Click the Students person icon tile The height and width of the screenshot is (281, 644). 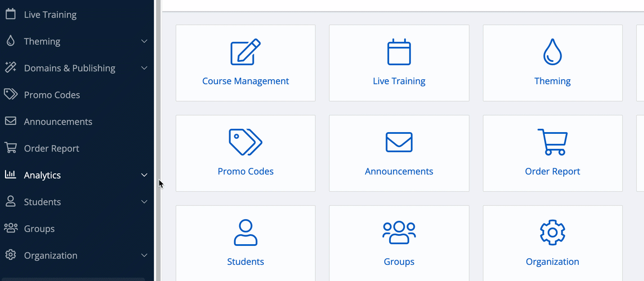click(245, 232)
